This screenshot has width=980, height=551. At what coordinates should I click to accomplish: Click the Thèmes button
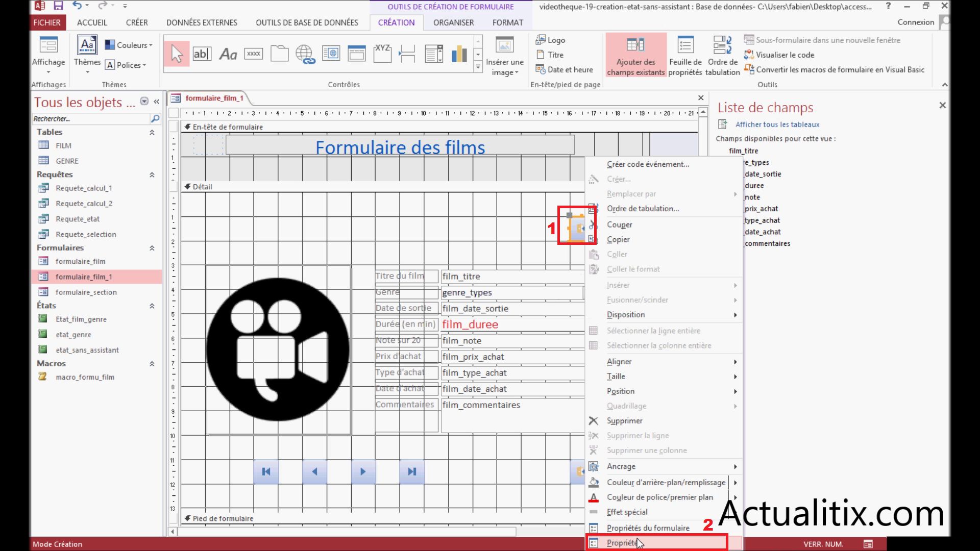pyautogui.click(x=87, y=54)
